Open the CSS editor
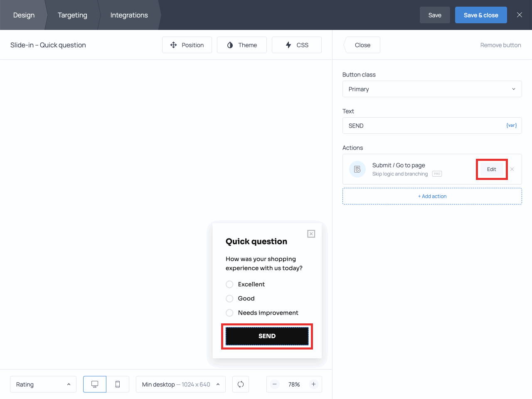 pos(296,45)
